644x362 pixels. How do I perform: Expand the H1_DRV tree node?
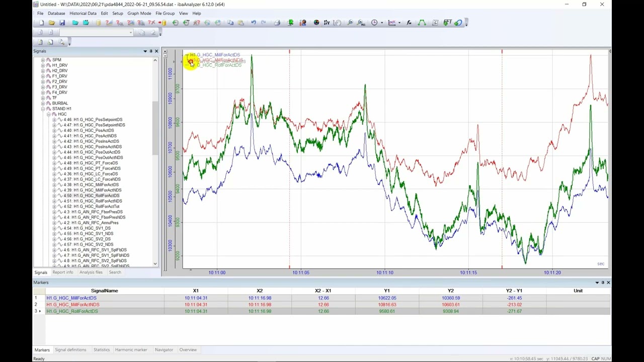(43, 65)
